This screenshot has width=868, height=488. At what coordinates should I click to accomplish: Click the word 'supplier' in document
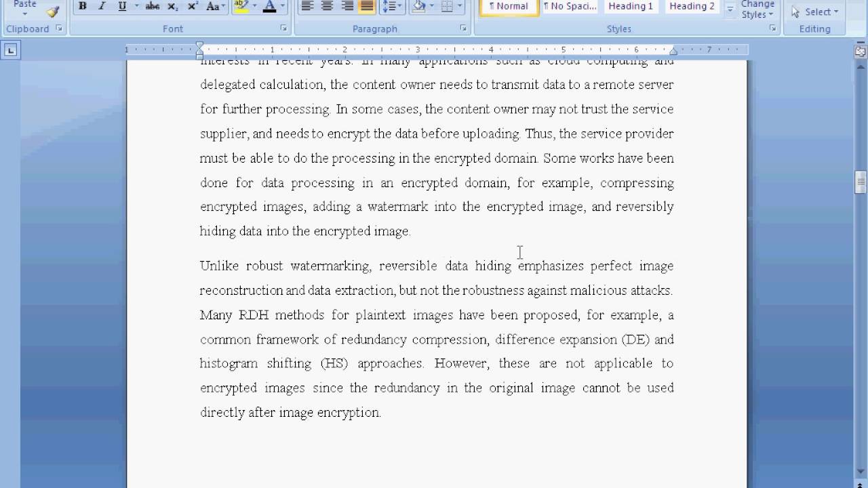[224, 134]
